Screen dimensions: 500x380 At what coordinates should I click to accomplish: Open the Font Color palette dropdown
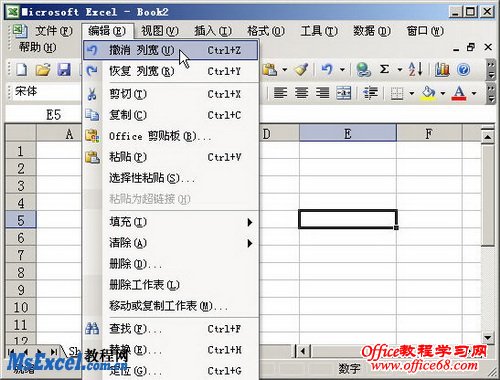click(474, 93)
